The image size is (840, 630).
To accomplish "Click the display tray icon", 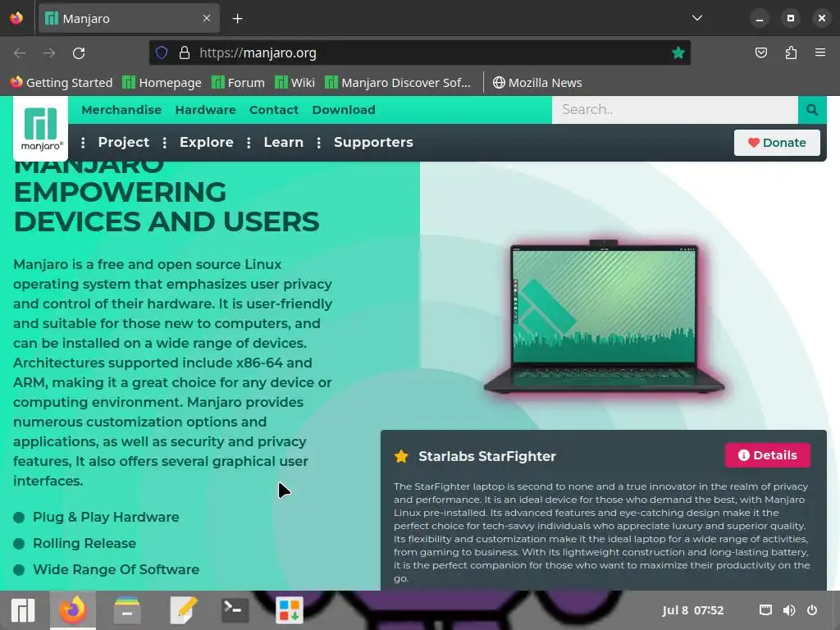I will pos(766,610).
